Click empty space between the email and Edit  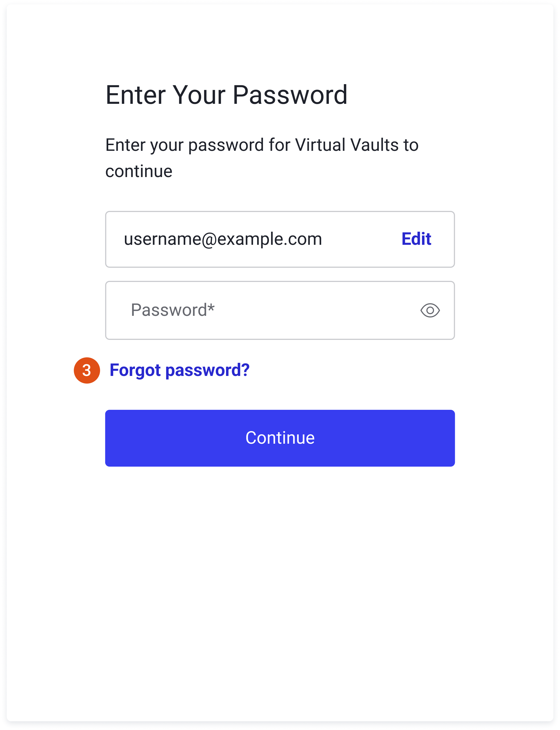click(x=362, y=239)
